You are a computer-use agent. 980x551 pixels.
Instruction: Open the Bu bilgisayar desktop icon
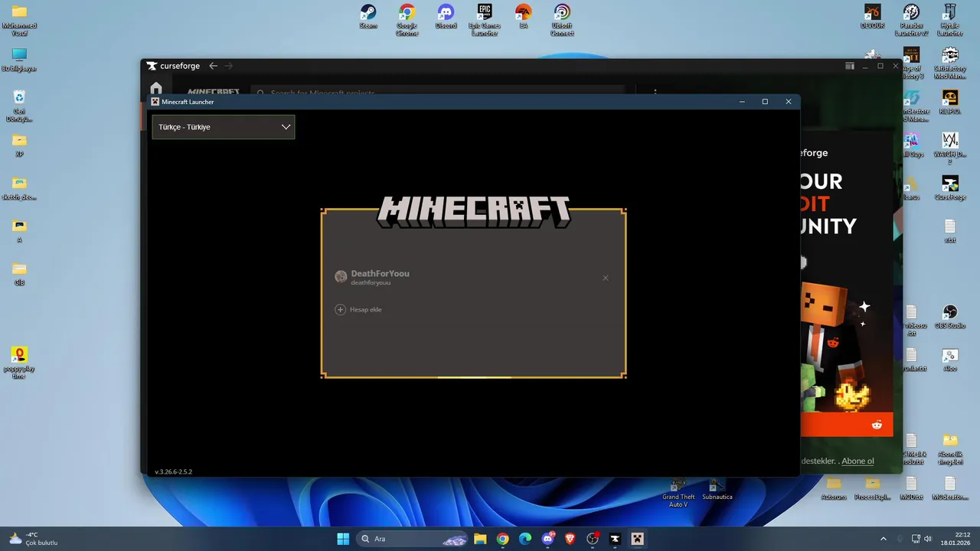coord(19,60)
